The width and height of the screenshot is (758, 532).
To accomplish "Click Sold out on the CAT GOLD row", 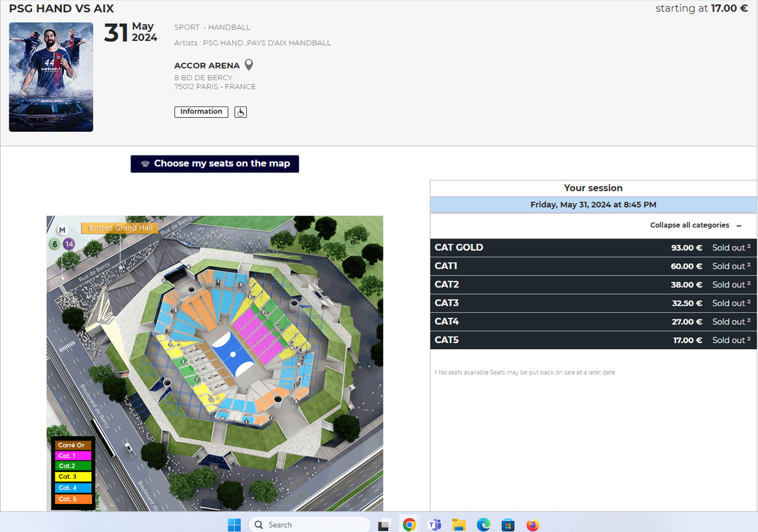I will pos(731,247).
